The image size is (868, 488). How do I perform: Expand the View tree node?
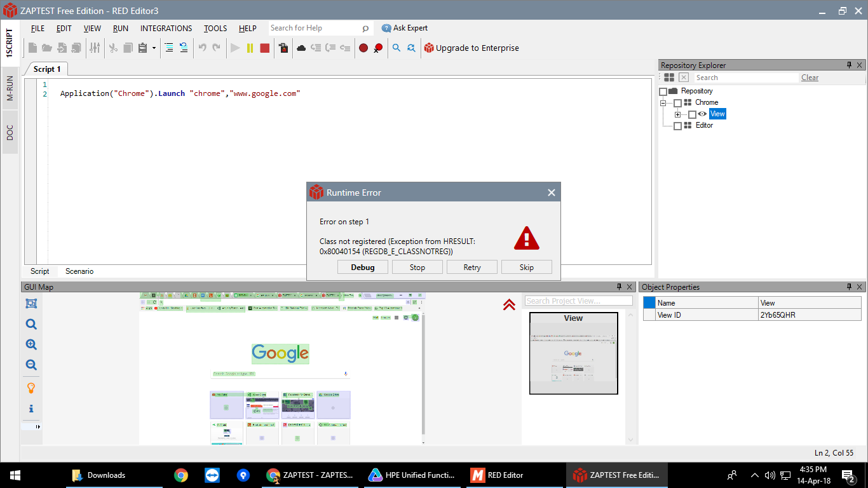678,114
